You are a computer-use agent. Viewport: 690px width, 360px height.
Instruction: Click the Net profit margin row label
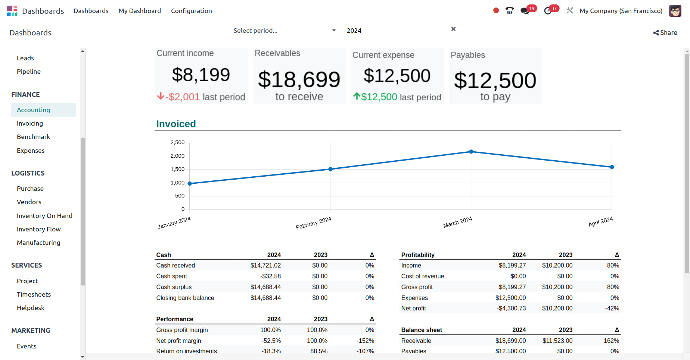pyautogui.click(x=179, y=341)
